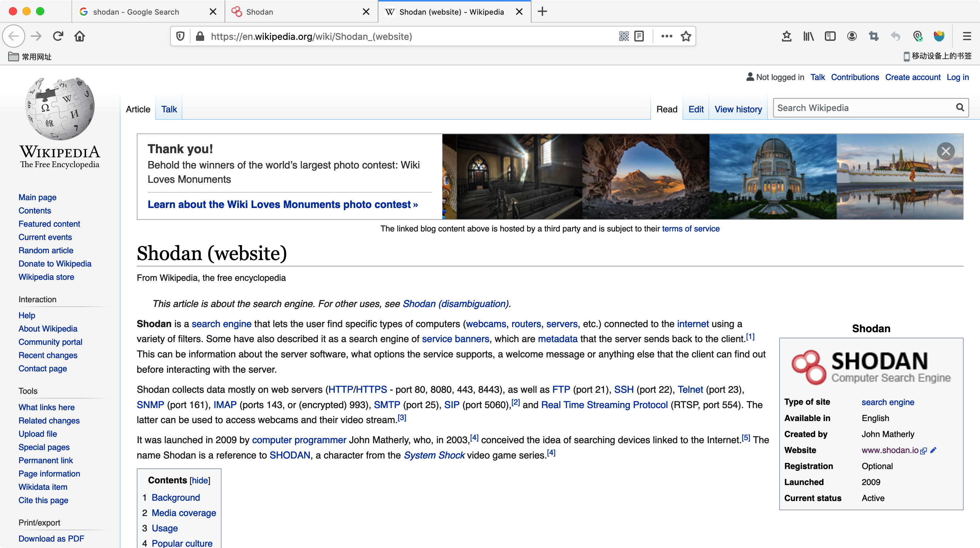Toggle Reader View icon in address bar
The height and width of the screenshot is (548, 980).
639,36
